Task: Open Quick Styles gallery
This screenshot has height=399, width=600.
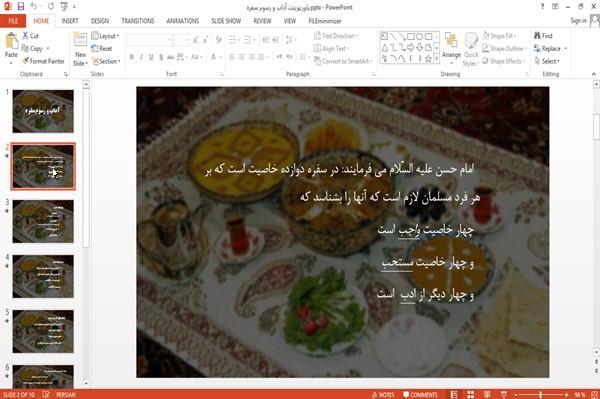Action: tap(471, 49)
